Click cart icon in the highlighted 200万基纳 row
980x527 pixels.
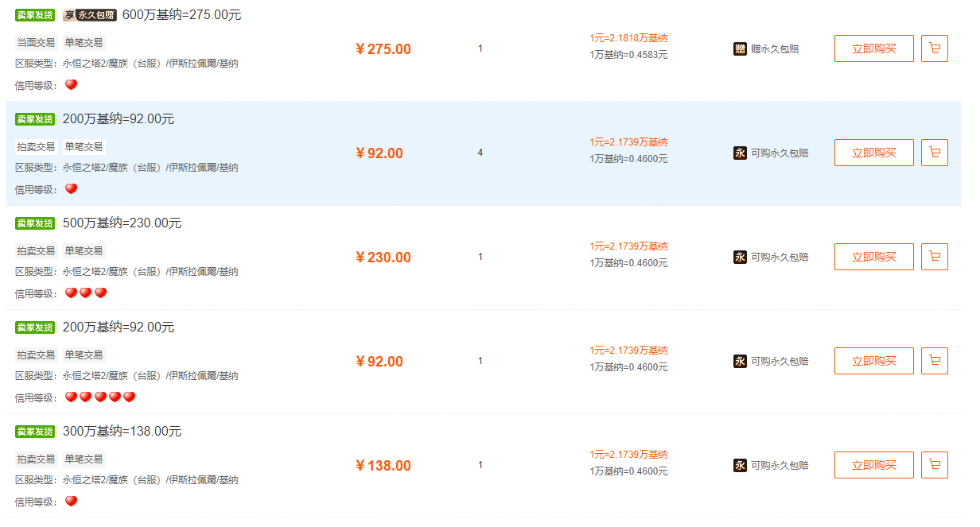(934, 153)
